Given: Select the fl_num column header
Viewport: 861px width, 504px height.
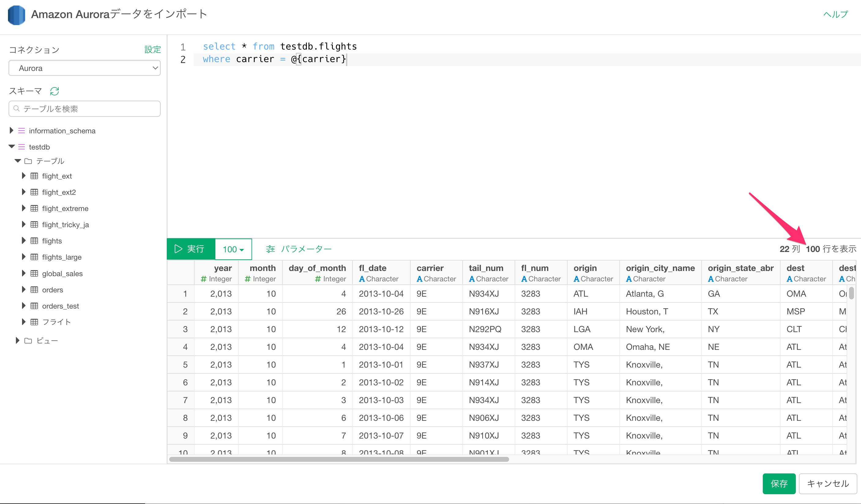Looking at the screenshot, I should (541, 273).
